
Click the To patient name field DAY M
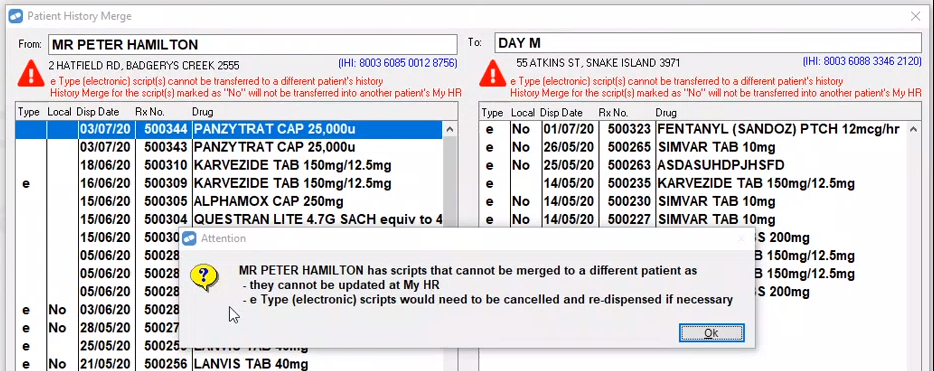coord(708,43)
